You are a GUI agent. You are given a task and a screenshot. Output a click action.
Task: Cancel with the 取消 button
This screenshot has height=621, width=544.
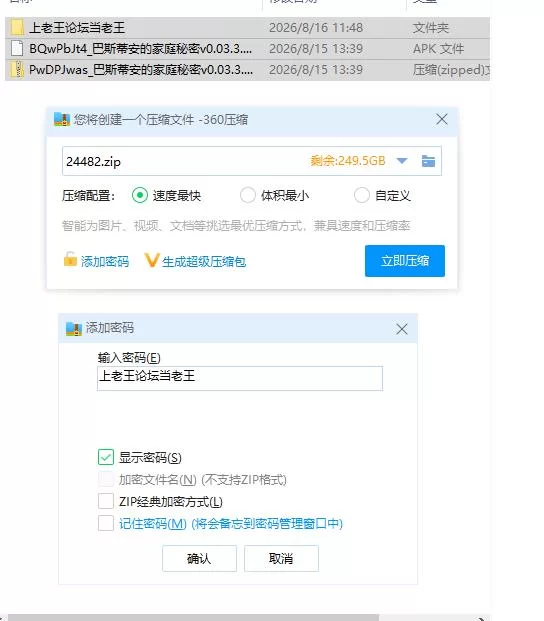pyautogui.click(x=281, y=558)
